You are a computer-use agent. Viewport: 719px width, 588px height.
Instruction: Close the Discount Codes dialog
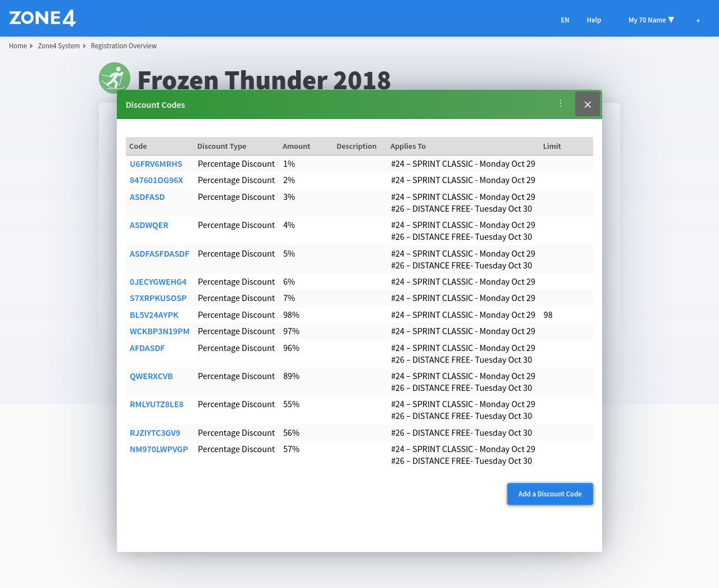pos(587,104)
